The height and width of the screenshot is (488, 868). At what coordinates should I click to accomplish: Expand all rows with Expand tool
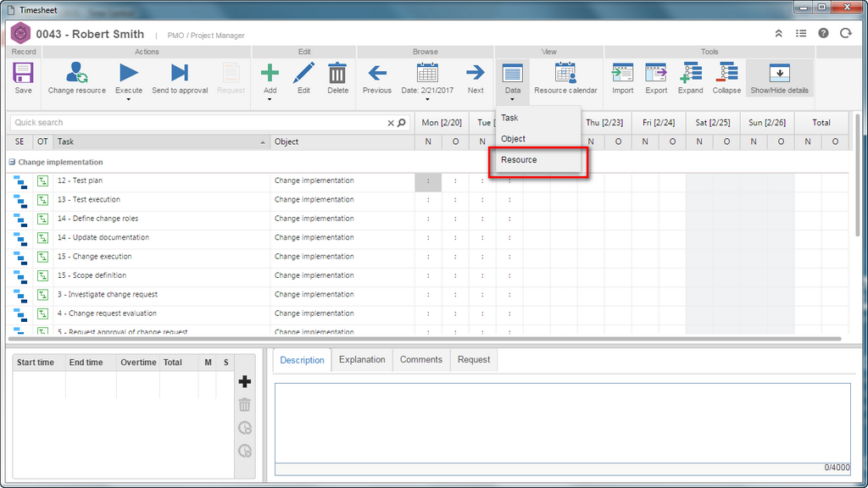690,78
